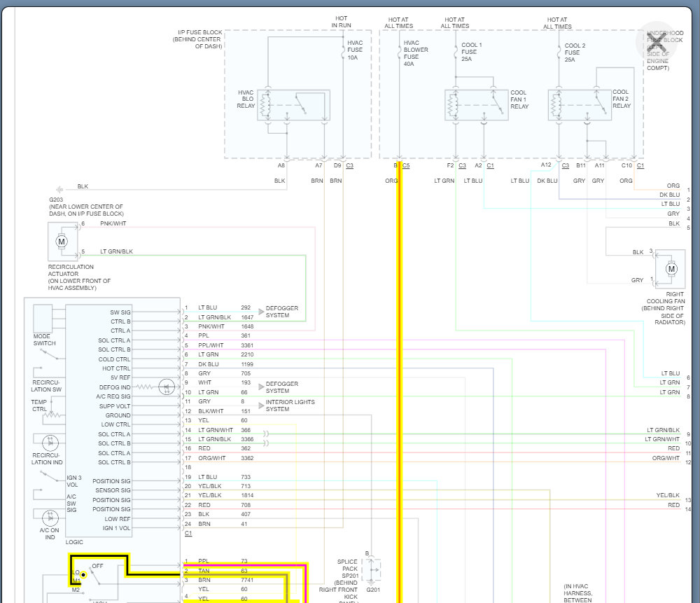Click the right cooling fan motor symbol

(x=671, y=269)
